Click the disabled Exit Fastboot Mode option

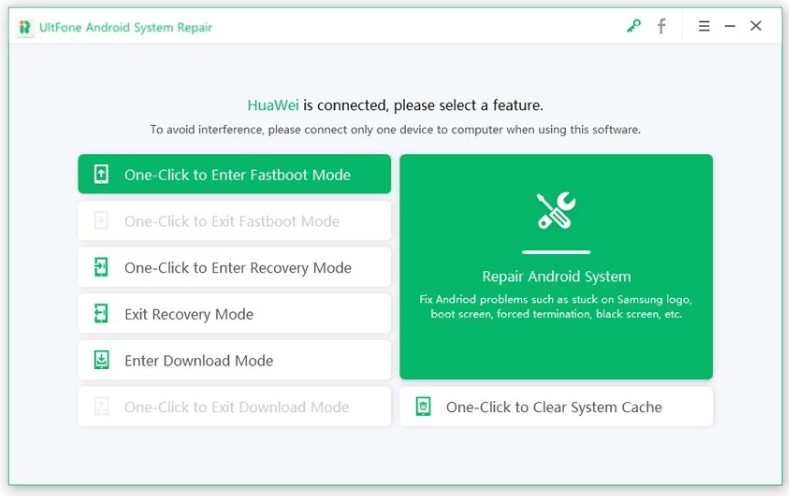click(234, 221)
